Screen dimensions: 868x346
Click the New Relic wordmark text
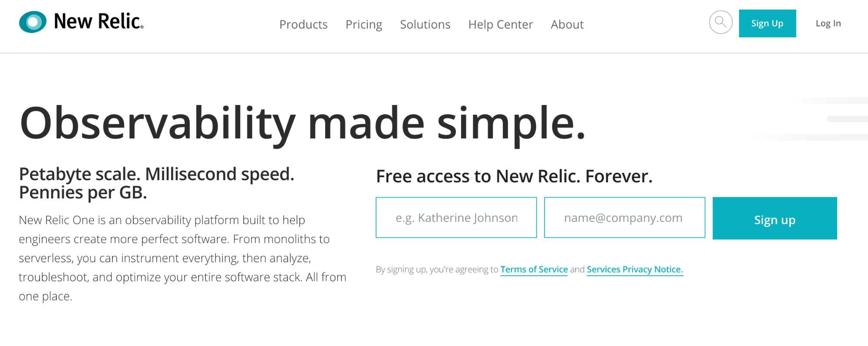(x=98, y=22)
